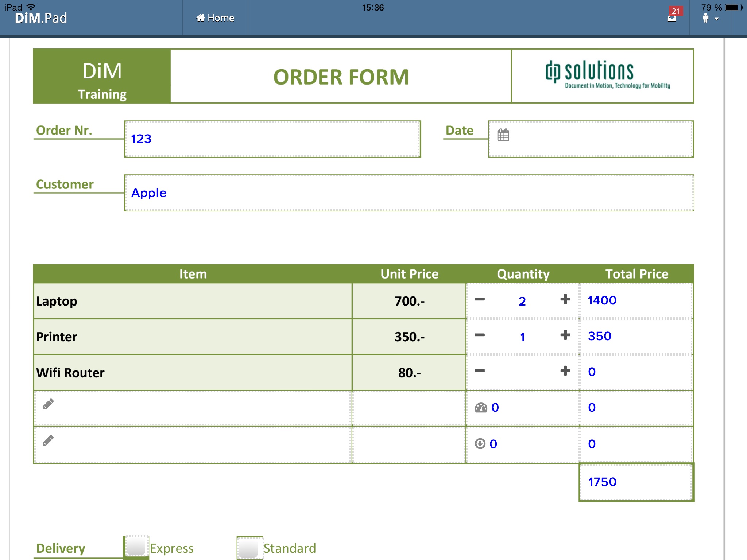The width and height of the screenshot is (747, 560).
Task: Tap the 15:36 clock in status bar
Action: tap(373, 7)
